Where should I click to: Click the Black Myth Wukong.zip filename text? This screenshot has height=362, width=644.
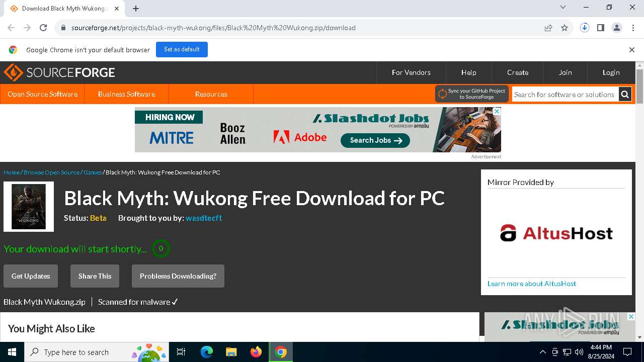[44, 302]
